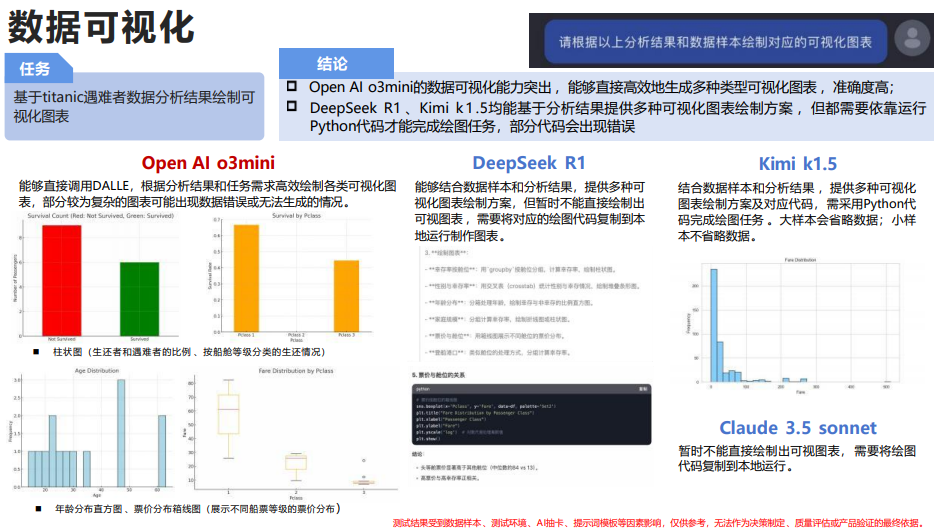Click the chat prompt bubble 请根据以上分析结果
The image size is (934, 528).
[x=715, y=42]
